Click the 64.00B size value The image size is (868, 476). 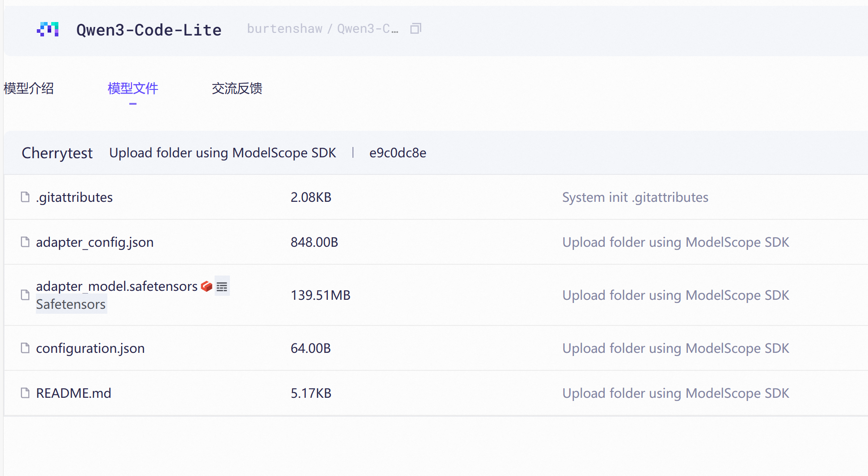[x=311, y=348]
